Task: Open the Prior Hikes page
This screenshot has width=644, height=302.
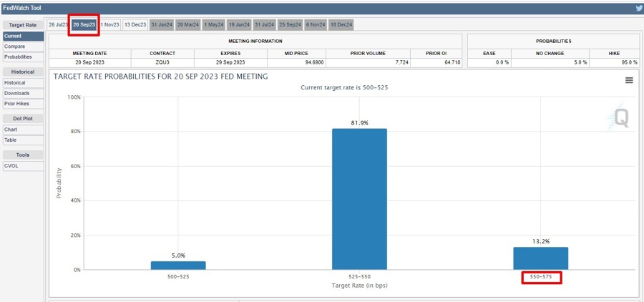Action: point(17,104)
